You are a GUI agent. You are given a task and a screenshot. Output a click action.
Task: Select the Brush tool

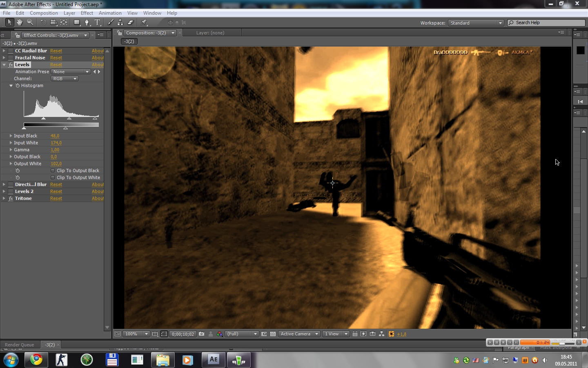point(110,22)
